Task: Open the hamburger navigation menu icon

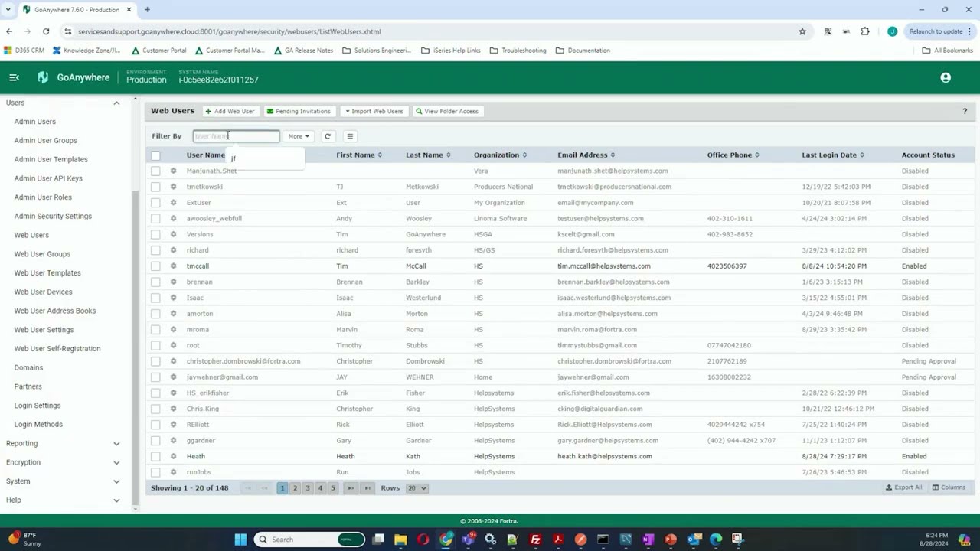Action: tap(14, 77)
